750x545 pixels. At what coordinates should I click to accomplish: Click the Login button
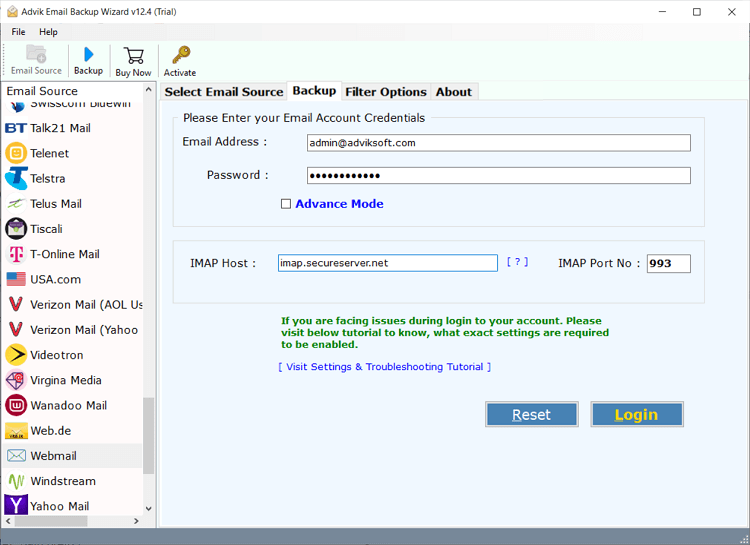(x=637, y=414)
